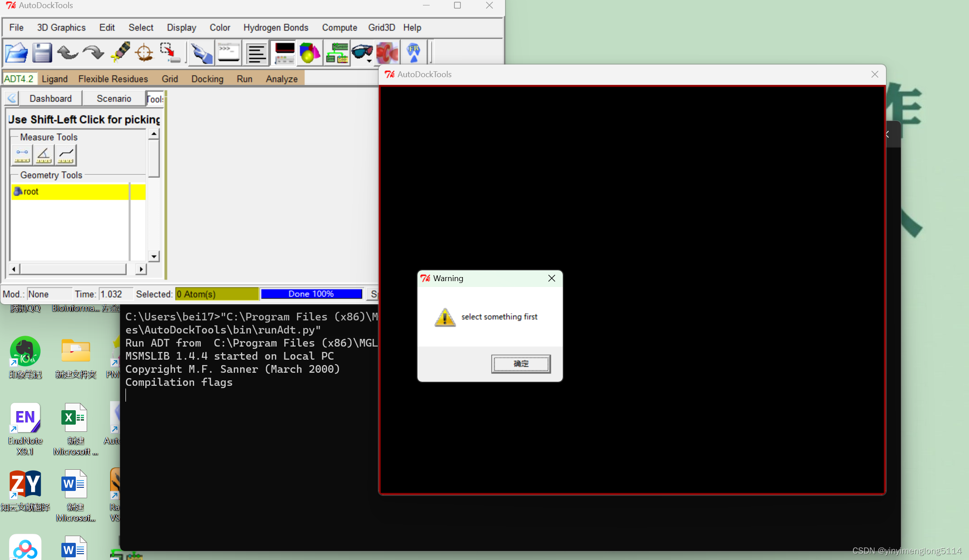The height and width of the screenshot is (560, 969).
Task: Click the undo arrow toolbar icon
Action: pos(68,53)
